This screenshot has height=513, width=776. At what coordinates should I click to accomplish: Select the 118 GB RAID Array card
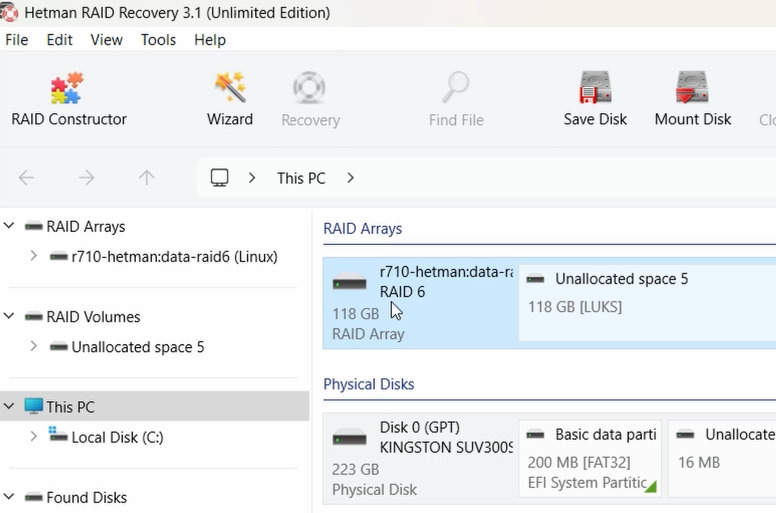(421, 303)
